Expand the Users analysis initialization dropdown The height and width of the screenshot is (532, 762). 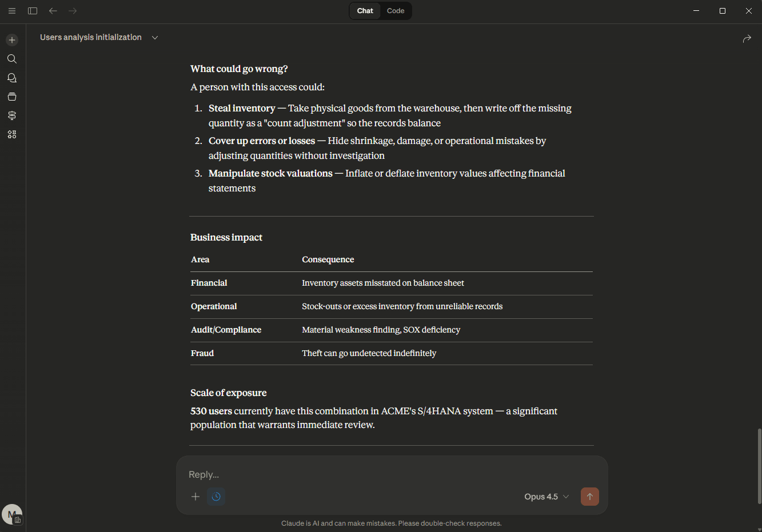(155, 38)
